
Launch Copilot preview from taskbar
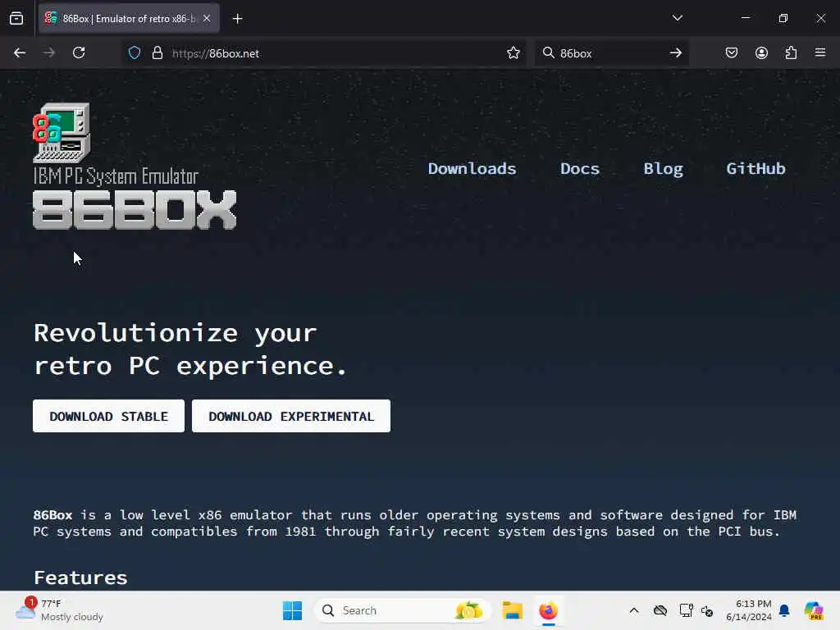pos(813,610)
